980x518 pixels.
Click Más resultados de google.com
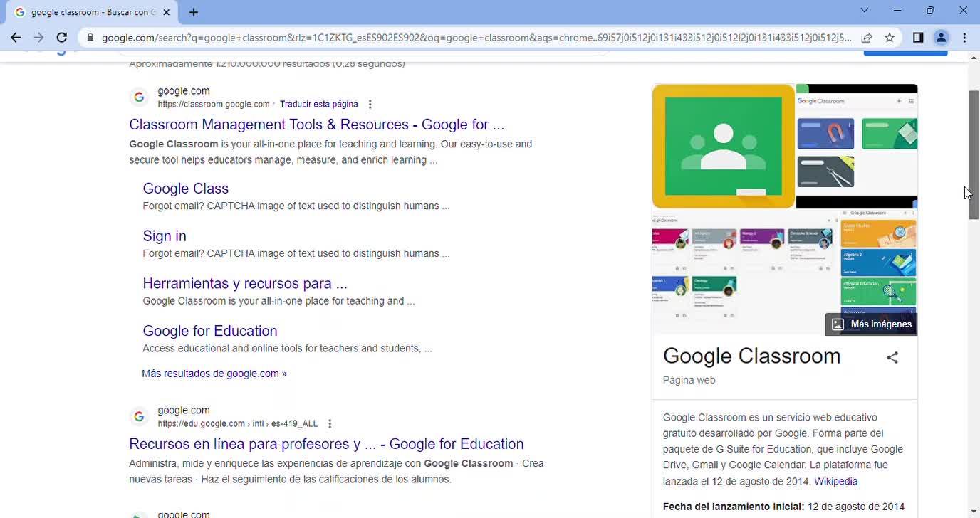point(214,374)
